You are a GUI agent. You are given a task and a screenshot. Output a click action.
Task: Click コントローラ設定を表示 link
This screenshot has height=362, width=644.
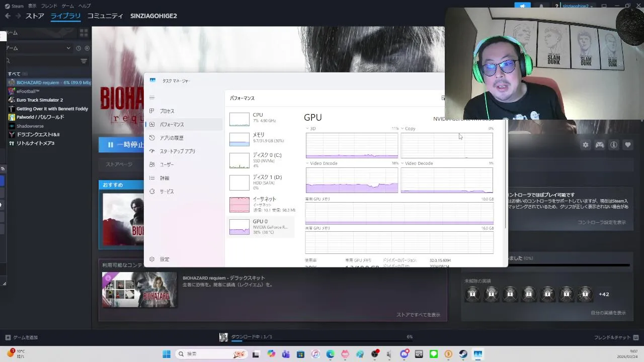[602, 222]
